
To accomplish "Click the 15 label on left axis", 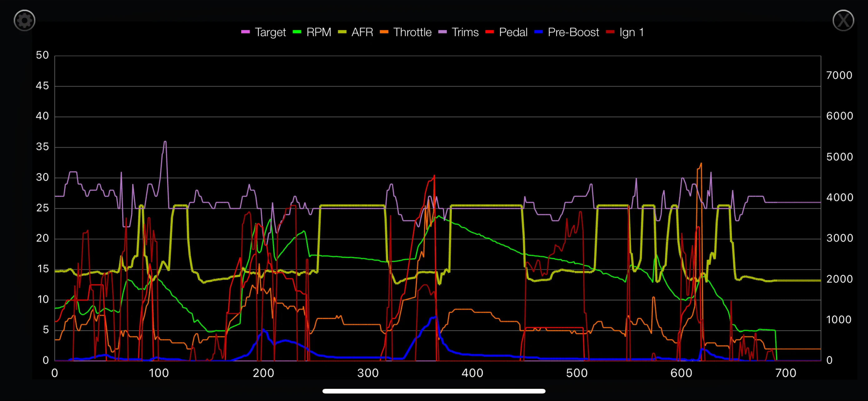I will (x=43, y=269).
